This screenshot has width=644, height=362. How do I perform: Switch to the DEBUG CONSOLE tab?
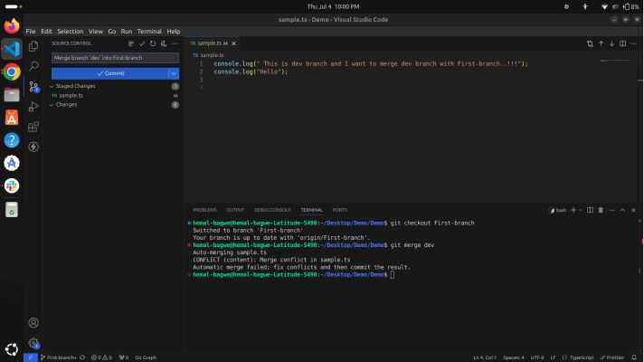tap(272, 210)
